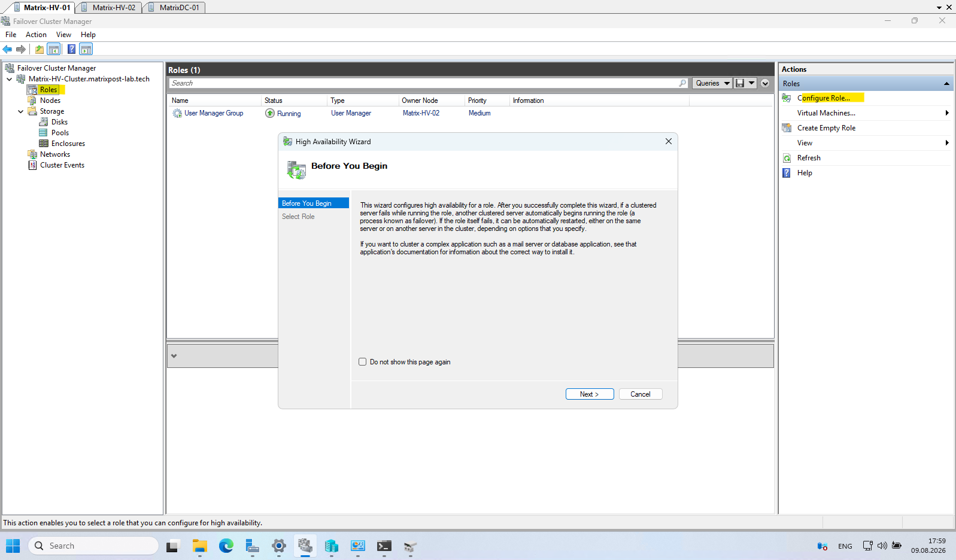
Task: Click Create Empty Role action
Action: 826,128
